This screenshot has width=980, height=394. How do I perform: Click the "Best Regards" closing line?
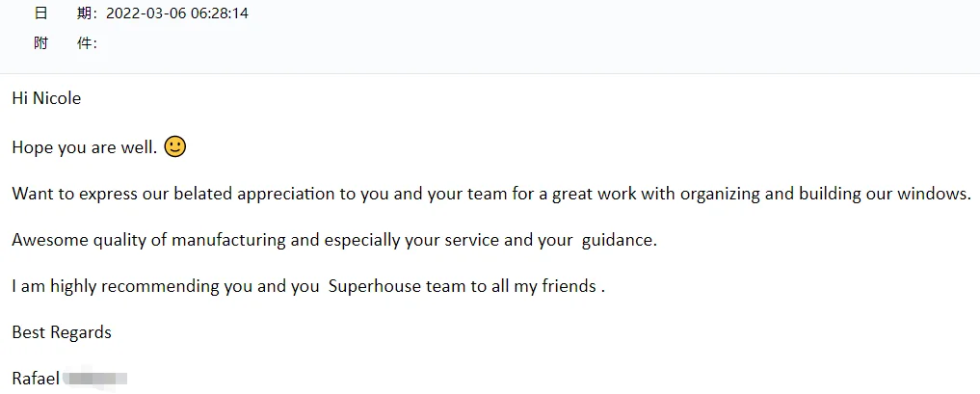tap(62, 332)
